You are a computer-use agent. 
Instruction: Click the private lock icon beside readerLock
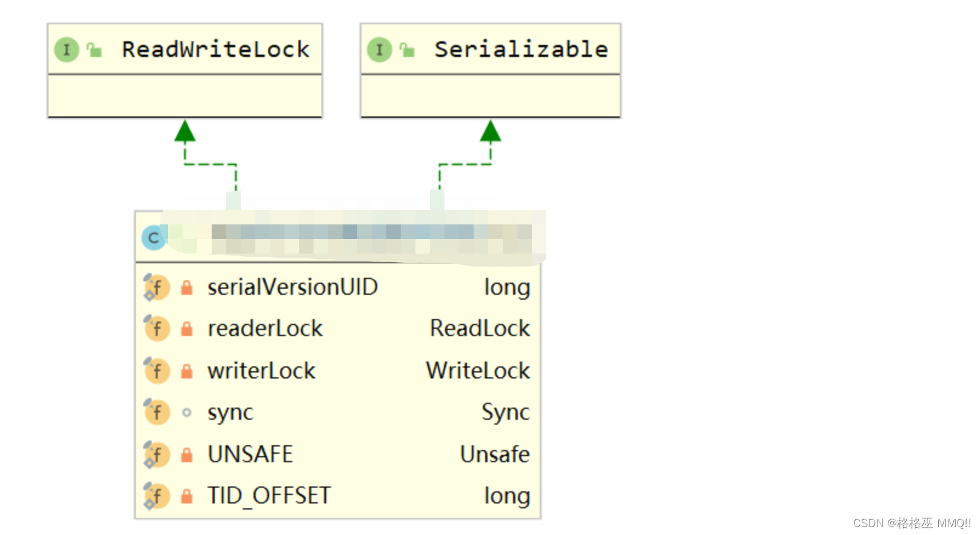click(x=187, y=329)
